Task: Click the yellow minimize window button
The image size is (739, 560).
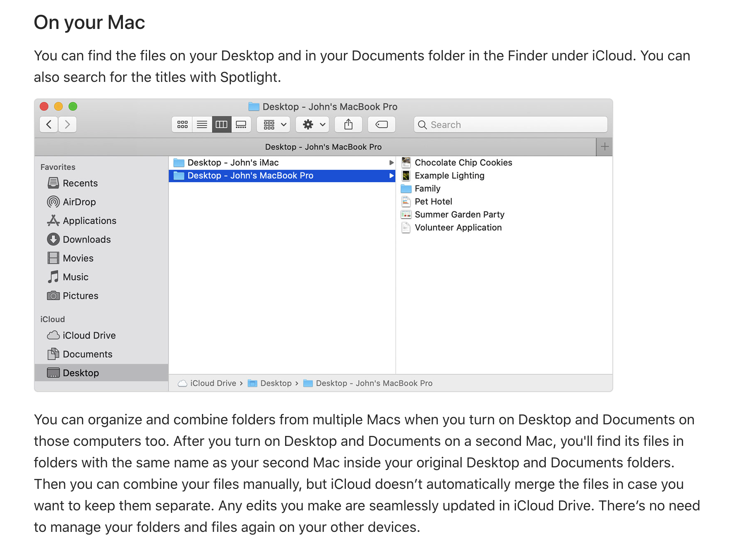Action: [58, 107]
